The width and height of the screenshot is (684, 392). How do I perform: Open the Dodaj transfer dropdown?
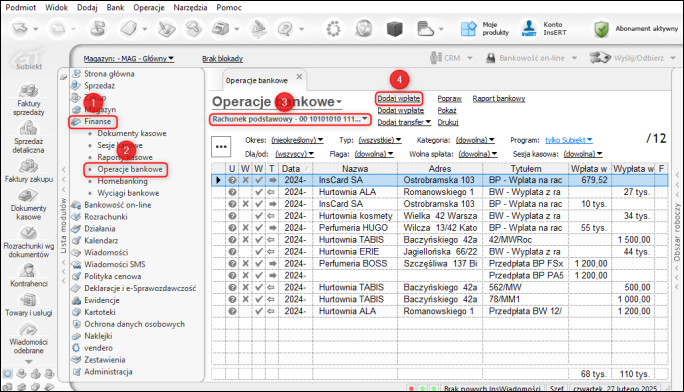[x=404, y=122]
